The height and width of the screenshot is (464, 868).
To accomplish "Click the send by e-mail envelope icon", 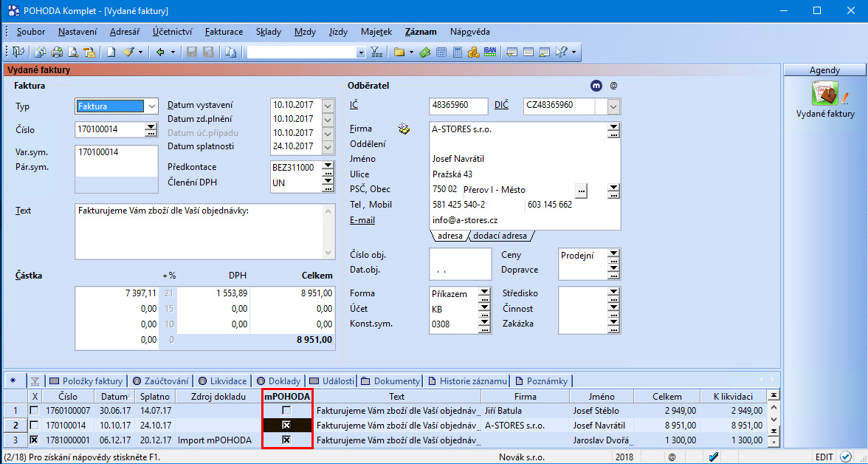I will 89,52.
